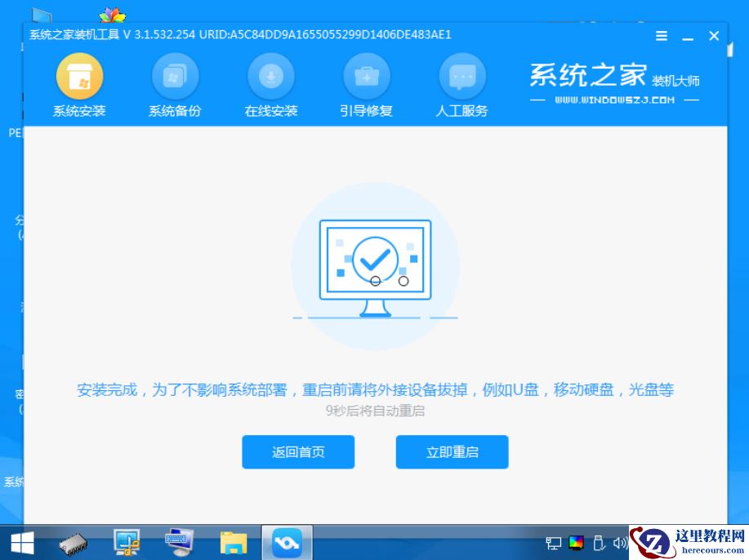Open the hamburger menu at top right
Screen dimensions: 749x560
(660, 35)
